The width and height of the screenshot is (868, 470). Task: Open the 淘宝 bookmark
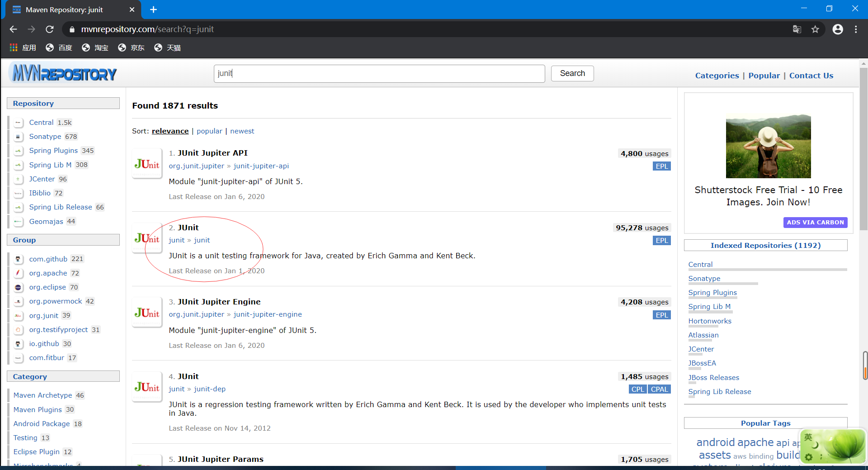tap(95, 47)
